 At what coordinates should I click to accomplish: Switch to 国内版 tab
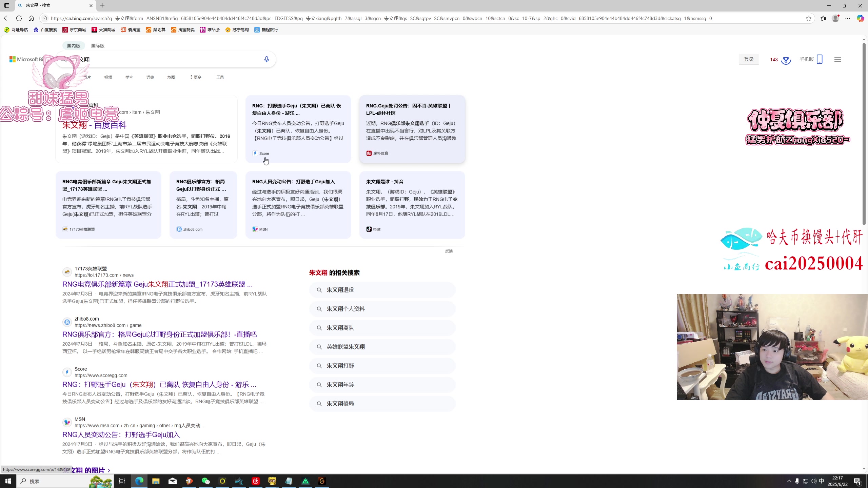(x=74, y=46)
